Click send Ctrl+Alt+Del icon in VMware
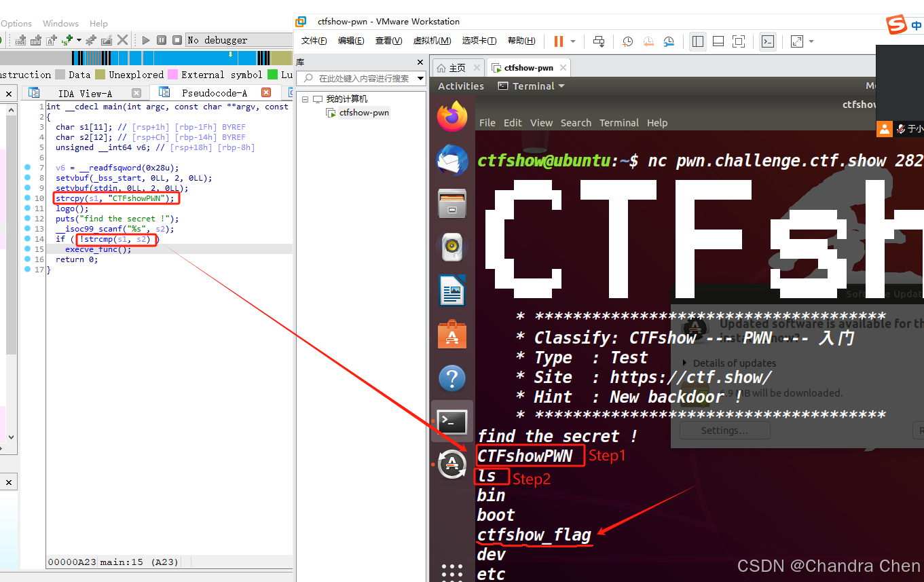 coord(599,41)
